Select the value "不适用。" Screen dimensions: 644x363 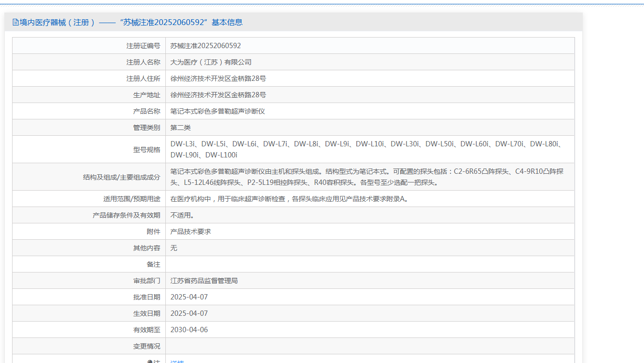coord(183,215)
